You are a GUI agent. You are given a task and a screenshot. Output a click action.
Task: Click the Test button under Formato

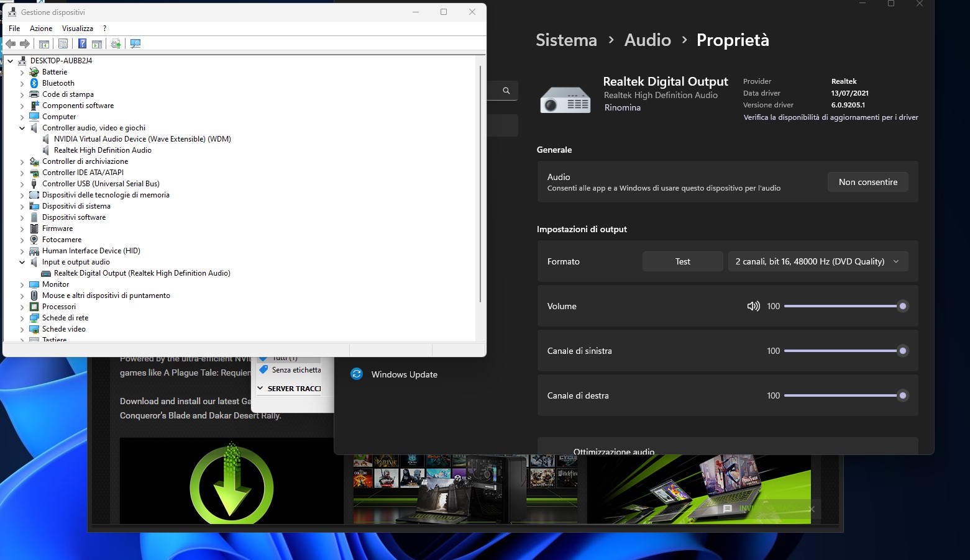coord(682,261)
